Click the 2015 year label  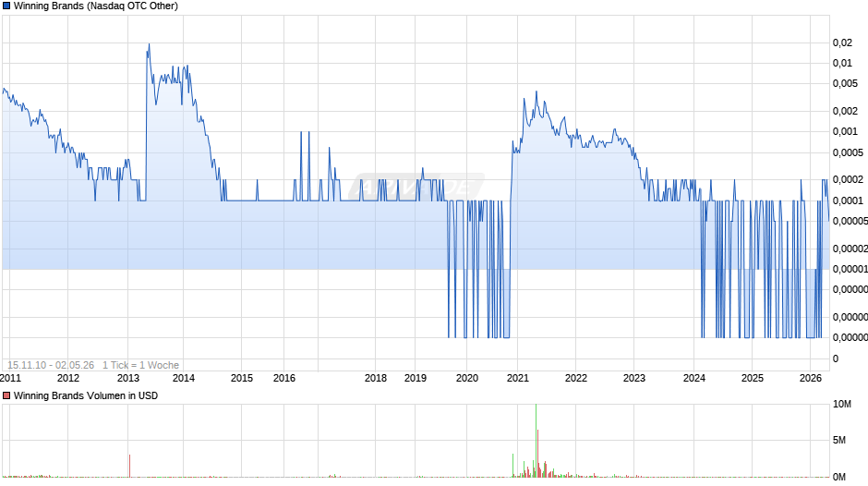coord(242,378)
